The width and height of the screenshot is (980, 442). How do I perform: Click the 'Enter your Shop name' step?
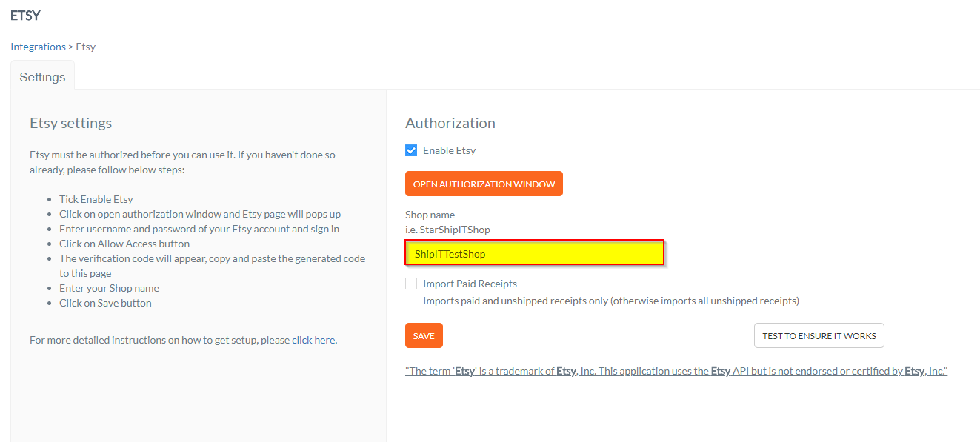109,288
